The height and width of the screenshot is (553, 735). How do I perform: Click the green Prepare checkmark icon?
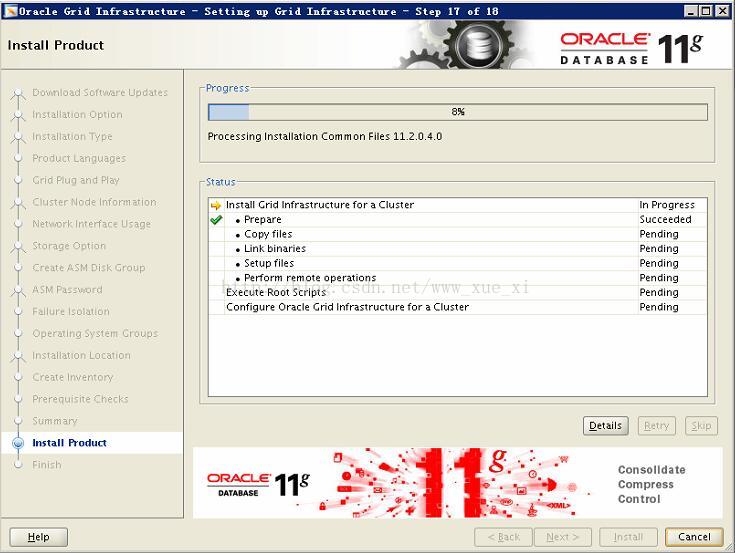pos(216,219)
